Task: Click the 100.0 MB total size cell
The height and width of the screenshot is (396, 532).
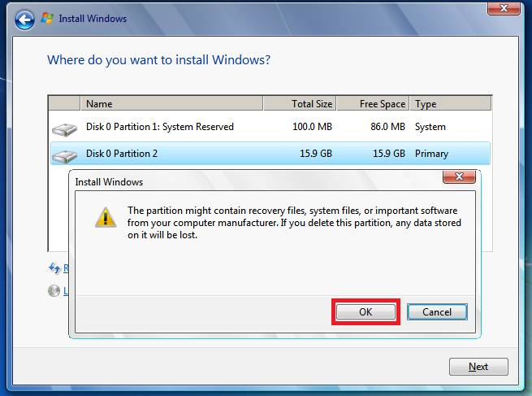Action: pos(312,127)
